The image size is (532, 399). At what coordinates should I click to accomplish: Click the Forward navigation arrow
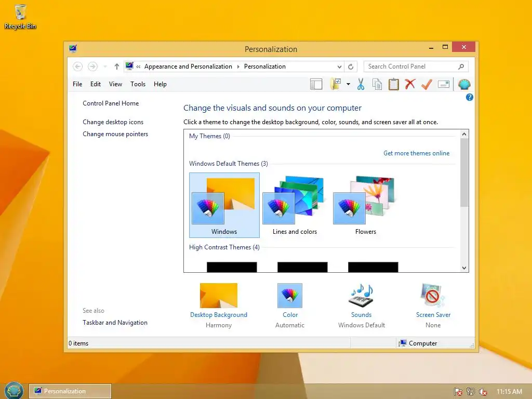pyautogui.click(x=92, y=66)
